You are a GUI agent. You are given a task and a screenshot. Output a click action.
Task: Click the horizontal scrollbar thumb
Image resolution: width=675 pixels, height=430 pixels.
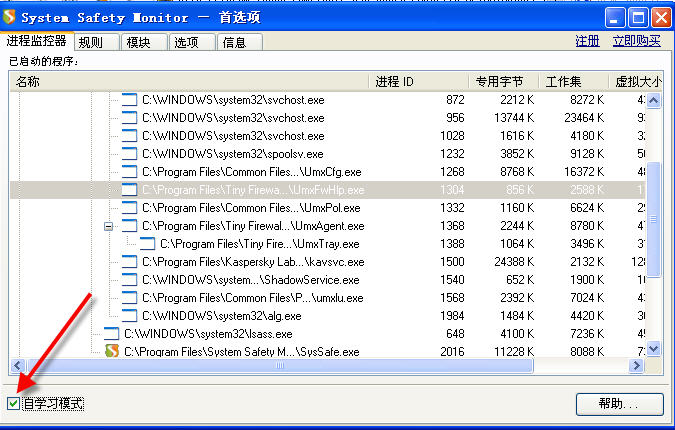point(280,366)
